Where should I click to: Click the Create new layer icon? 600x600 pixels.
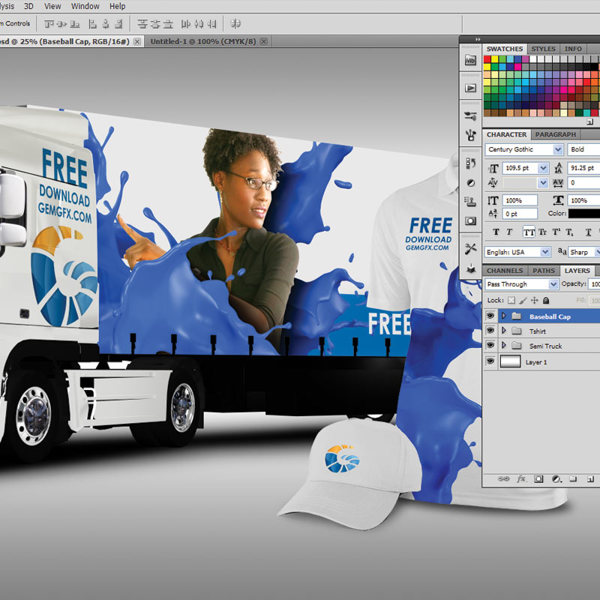coord(590,479)
